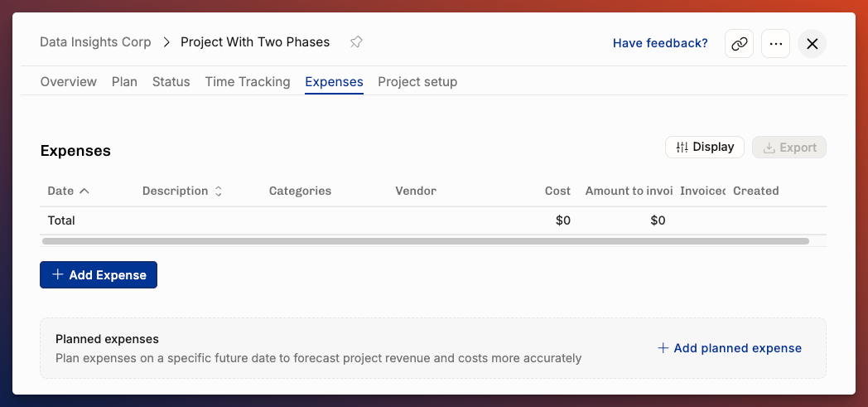
Task: Sort by Date column arrow
Action: tap(84, 191)
